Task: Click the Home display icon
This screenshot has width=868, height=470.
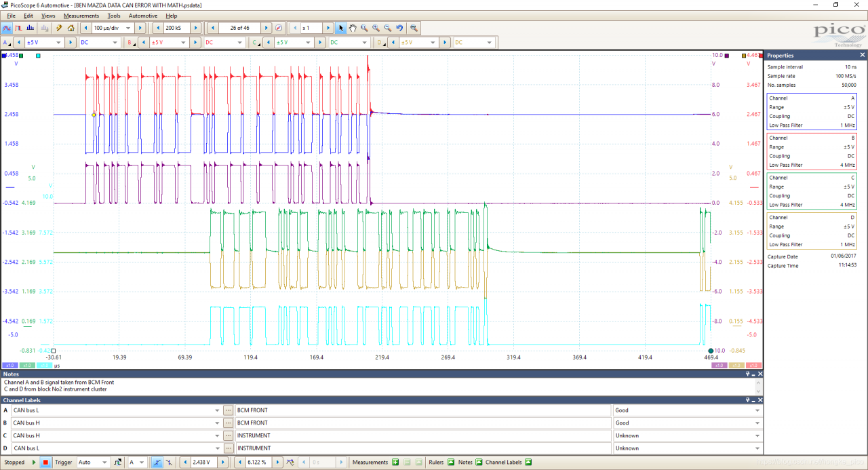Action: coord(71,28)
